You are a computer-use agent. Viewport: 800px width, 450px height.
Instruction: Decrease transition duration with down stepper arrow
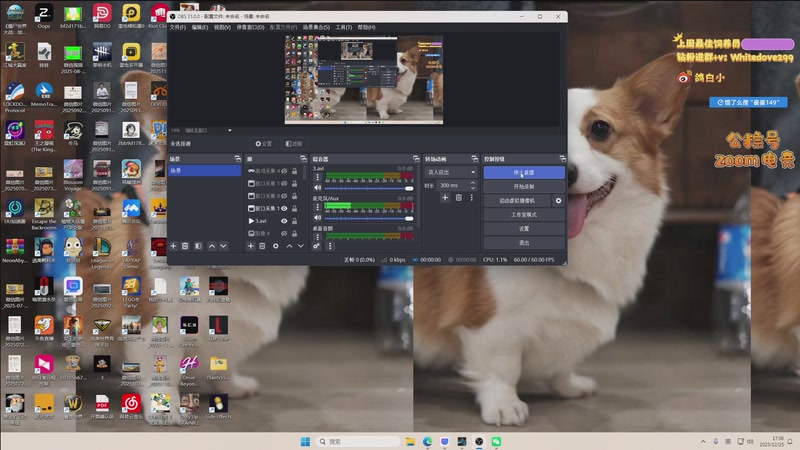[472, 188]
